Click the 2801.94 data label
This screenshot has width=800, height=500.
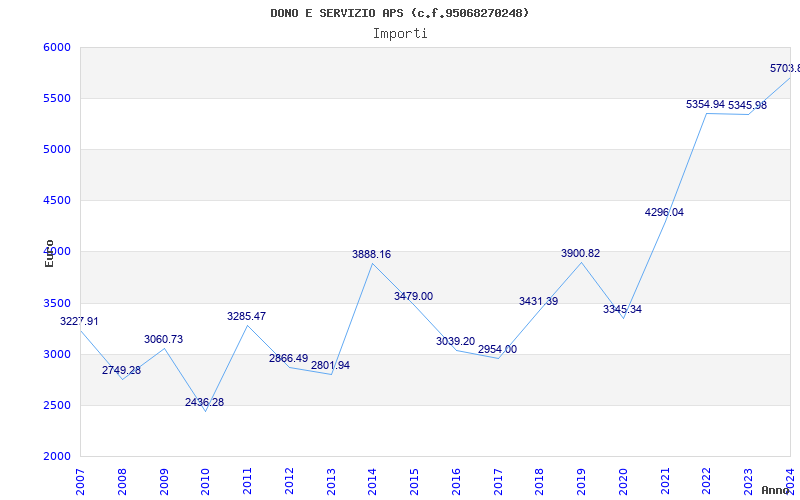pyautogui.click(x=331, y=365)
